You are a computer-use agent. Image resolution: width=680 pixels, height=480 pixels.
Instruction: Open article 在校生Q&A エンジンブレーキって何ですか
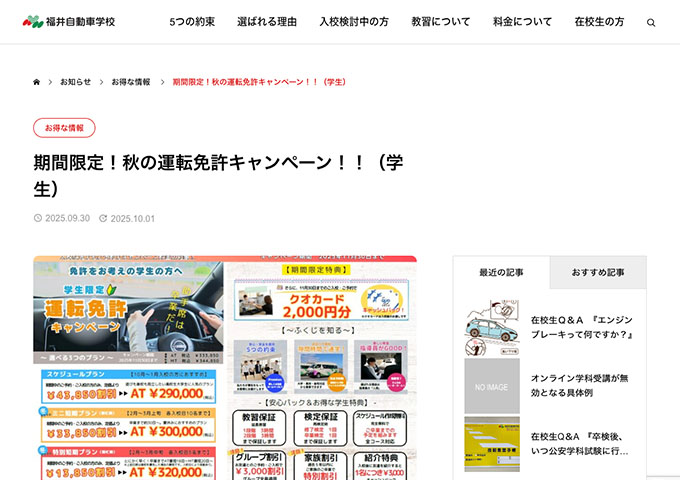[x=582, y=327]
